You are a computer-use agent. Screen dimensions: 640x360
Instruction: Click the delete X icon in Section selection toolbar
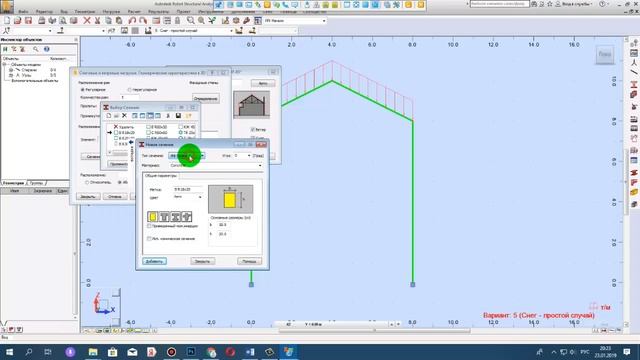[x=124, y=116]
